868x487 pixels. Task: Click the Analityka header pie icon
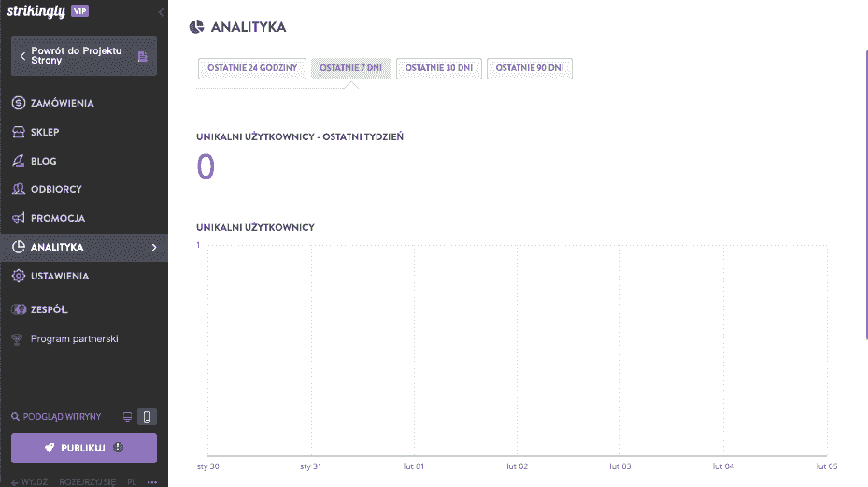196,26
